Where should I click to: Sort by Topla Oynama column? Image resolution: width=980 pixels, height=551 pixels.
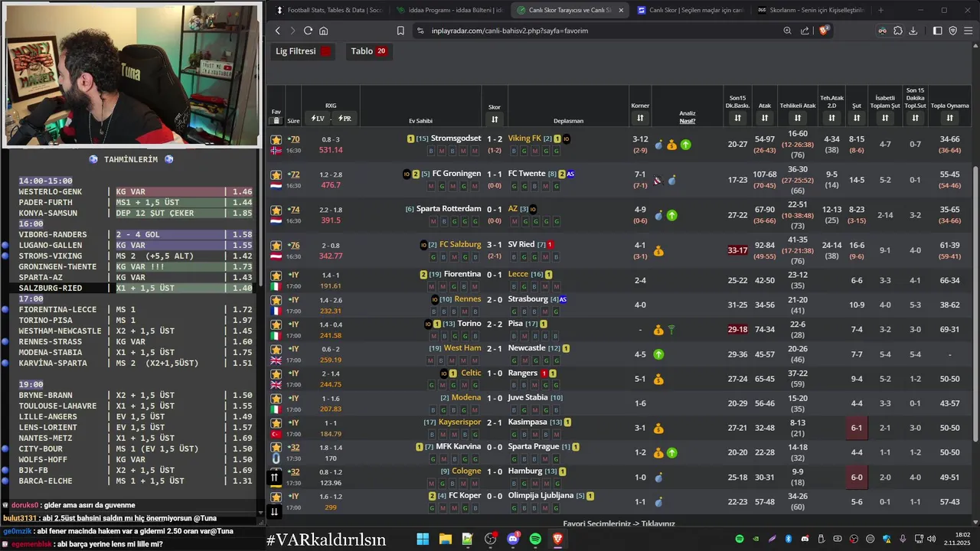(x=949, y=118)
